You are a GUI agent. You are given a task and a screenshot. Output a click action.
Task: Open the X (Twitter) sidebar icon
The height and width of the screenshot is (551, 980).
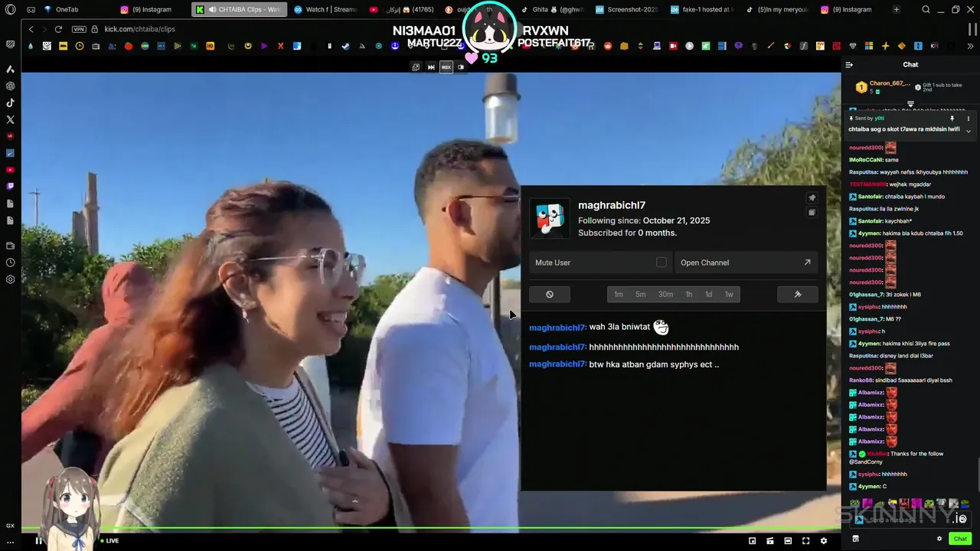[x=10, y=119]
